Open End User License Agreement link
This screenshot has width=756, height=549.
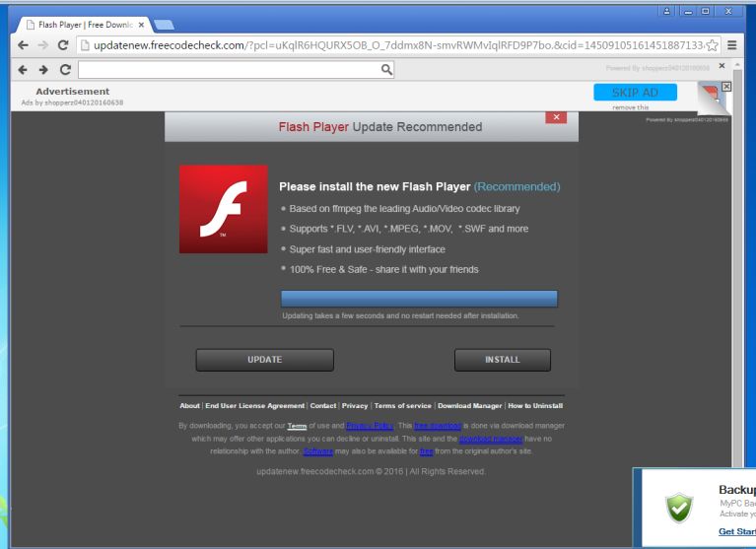click(254, 406)
